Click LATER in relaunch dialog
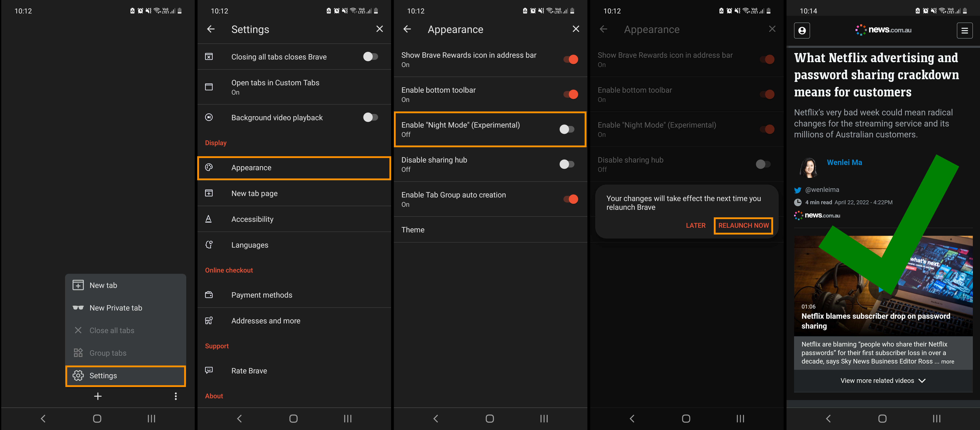 pos(695,226)
